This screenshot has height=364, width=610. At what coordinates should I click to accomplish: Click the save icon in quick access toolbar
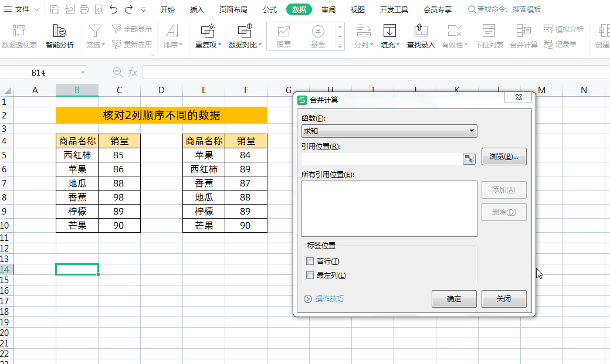point(55,9)
